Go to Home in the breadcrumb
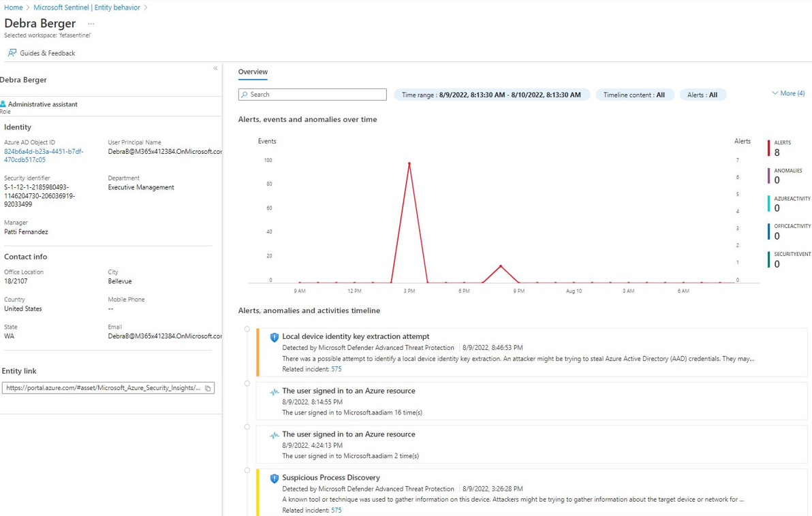The height and width of the screenshot is (516, 812). coord(14,7)
